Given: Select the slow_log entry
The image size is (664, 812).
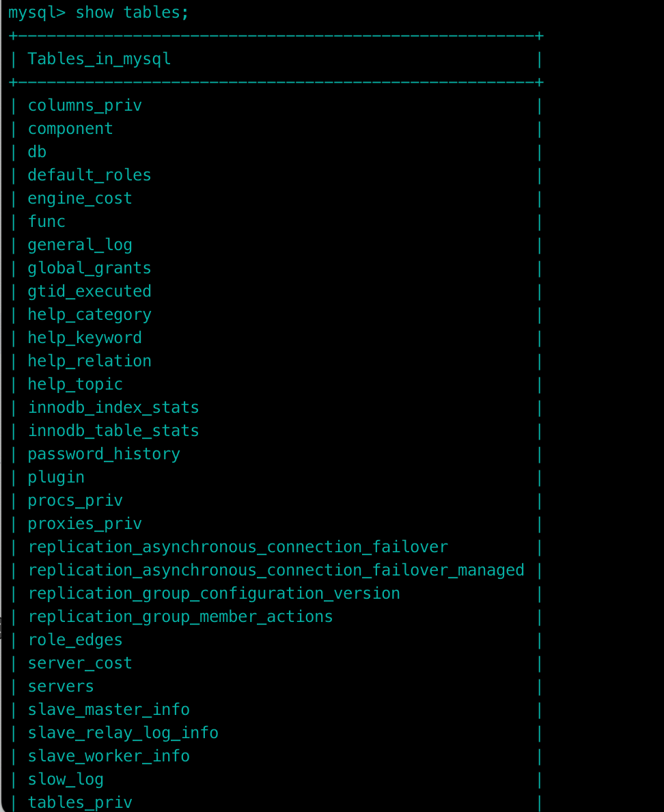Looking at the screenshot, I should 66,779.
